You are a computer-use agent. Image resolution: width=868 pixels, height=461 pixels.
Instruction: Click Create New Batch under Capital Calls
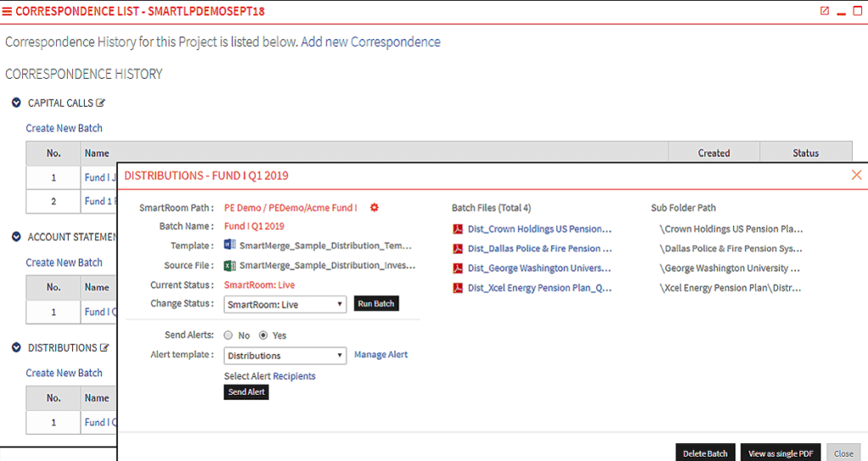[x=64, y=128]
